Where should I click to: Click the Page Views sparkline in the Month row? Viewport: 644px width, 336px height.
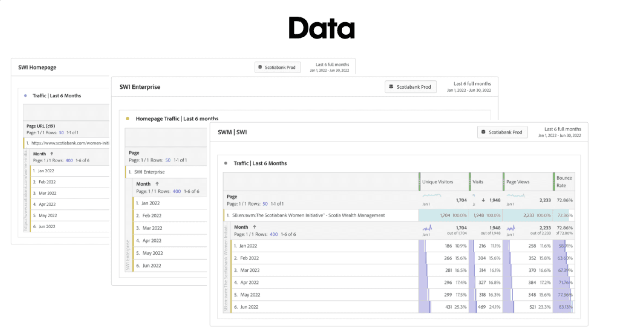511,228
